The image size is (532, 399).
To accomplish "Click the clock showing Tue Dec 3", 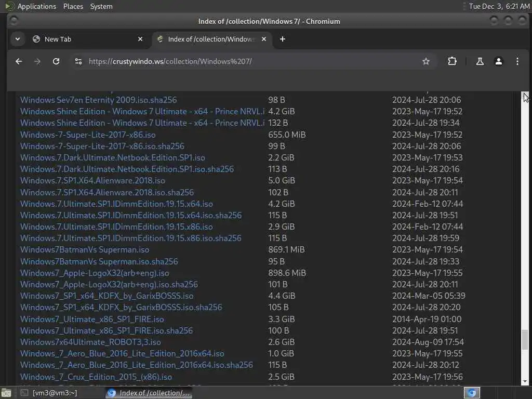I will click(499, 6).
